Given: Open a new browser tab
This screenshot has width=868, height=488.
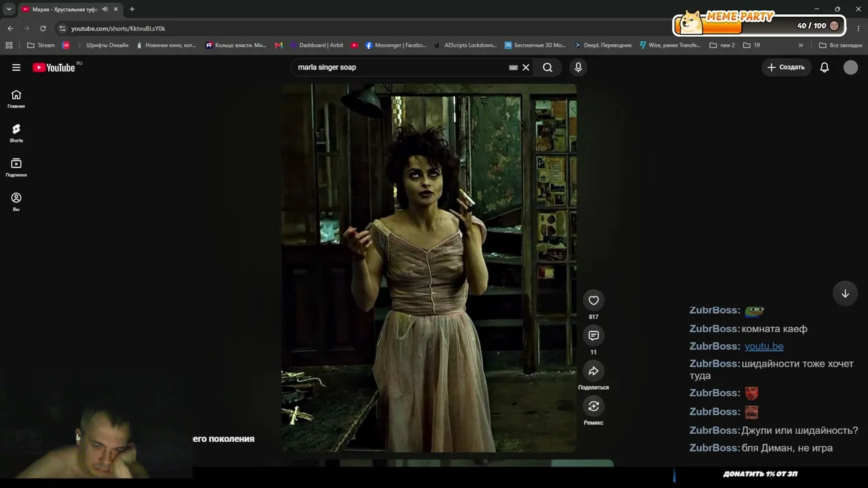Looking at the screenshot, I should pos(132,9).
